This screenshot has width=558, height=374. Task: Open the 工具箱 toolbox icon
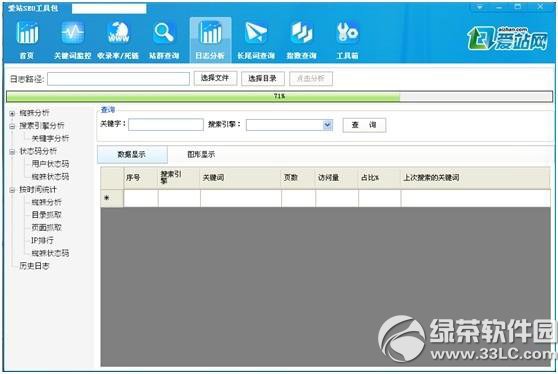347,39
